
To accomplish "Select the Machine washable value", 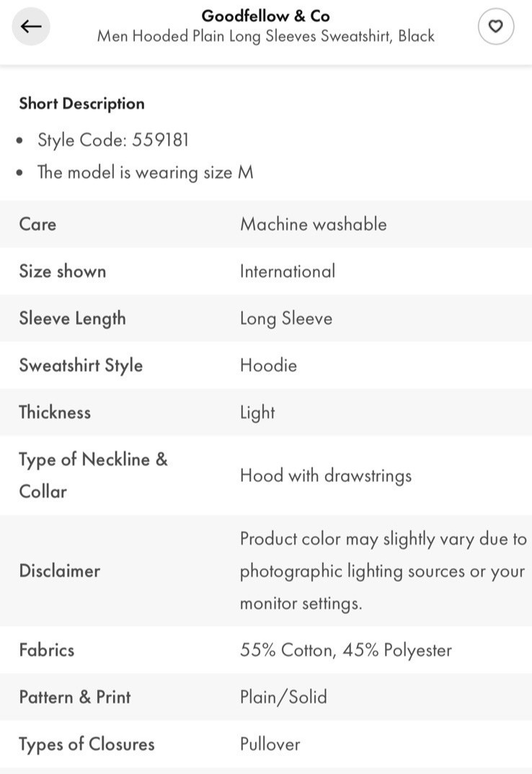I will click(x=313, y=224).
